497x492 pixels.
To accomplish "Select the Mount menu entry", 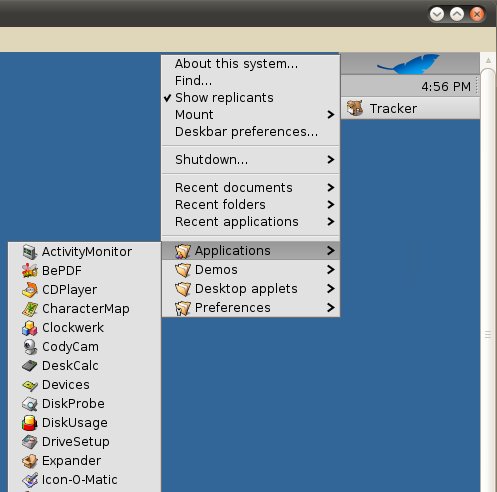I will [251, 115].
